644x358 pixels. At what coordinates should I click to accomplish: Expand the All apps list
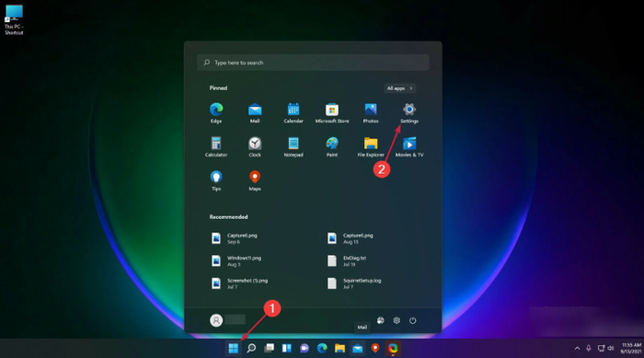coord(399,88)
